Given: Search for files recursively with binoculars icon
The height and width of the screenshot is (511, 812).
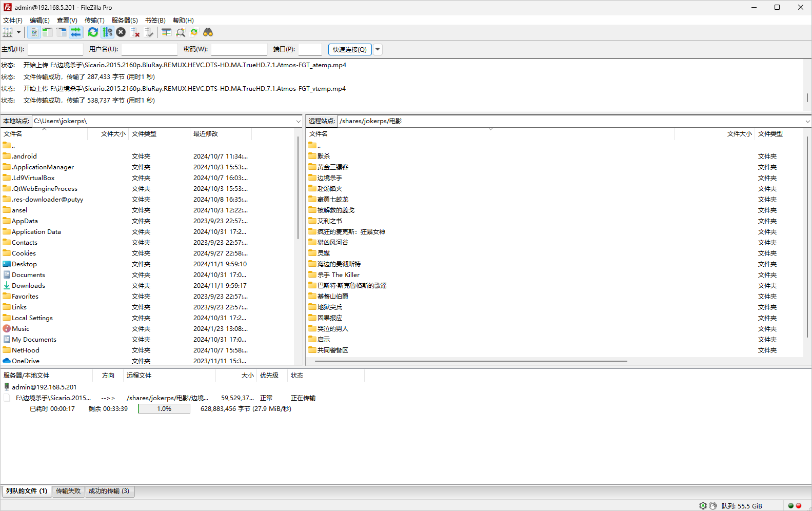Looking at the screenshot, I should click(208, 32).
